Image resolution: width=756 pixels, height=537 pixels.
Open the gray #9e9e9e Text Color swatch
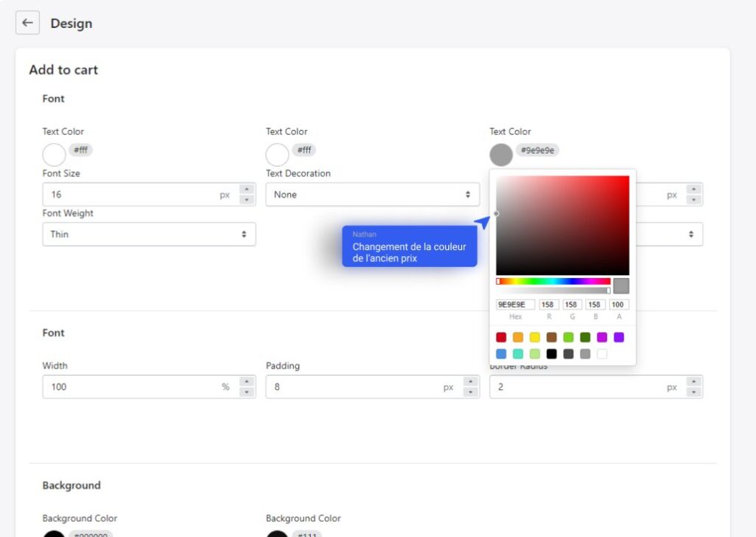(501, 155)
